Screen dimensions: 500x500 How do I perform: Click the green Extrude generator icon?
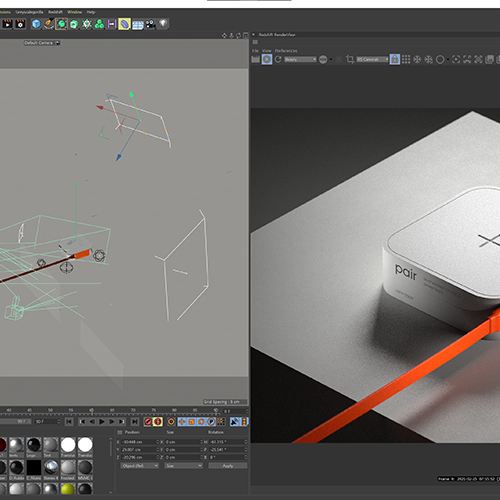pyautogui.click(x=74, y=24)
